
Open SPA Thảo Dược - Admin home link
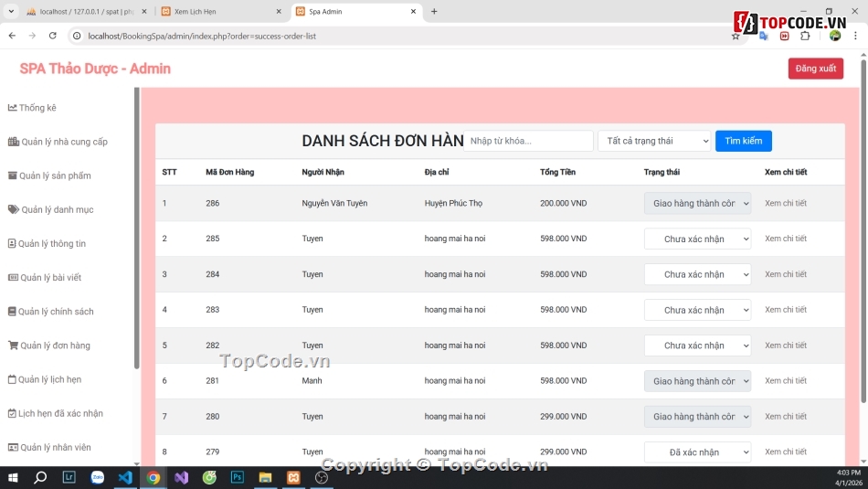point(95,69)
